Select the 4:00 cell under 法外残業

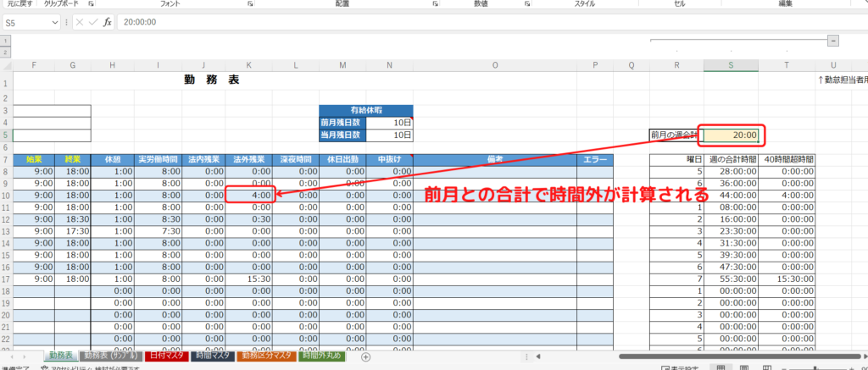pos(248,196)
